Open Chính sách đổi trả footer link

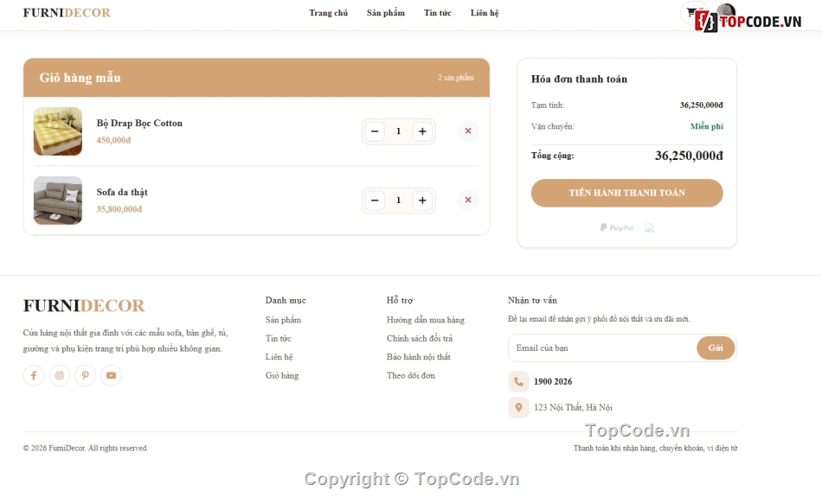point(420,338)
